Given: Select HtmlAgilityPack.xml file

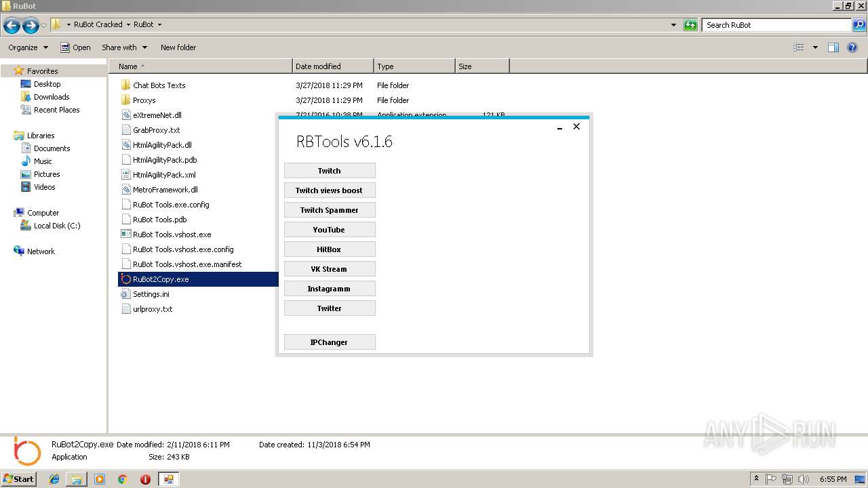Looking at the screenshot, I should coord(164,175).
